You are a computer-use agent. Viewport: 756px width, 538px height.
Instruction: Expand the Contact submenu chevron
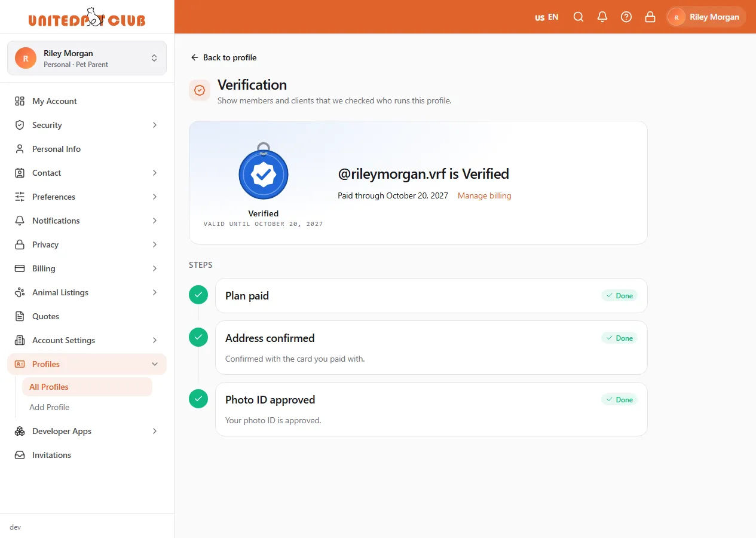[155, 173]
